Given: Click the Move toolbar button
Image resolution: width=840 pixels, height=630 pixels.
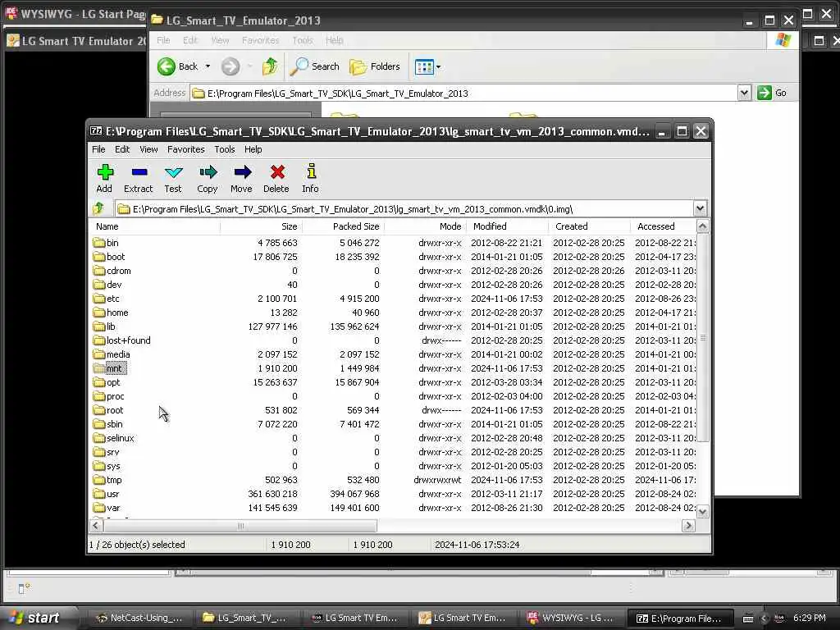Looking at the screenshot, I should [x=242, y=178].
